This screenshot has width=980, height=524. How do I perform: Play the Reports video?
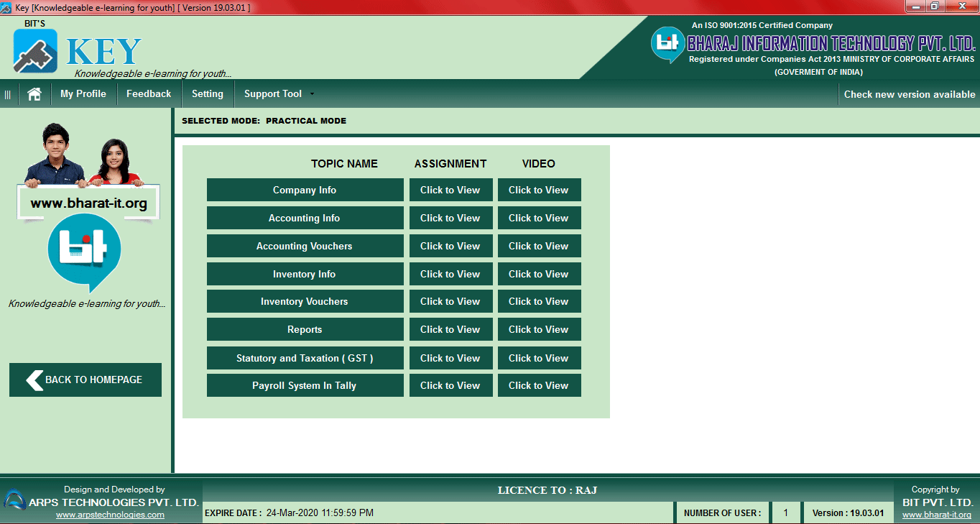[x=540, y=329]
